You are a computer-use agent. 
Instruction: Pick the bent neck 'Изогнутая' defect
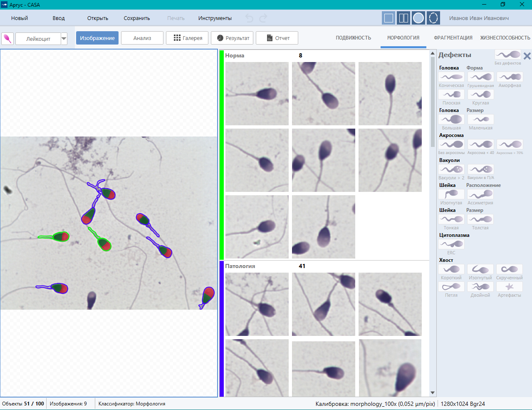click(451, 194)
